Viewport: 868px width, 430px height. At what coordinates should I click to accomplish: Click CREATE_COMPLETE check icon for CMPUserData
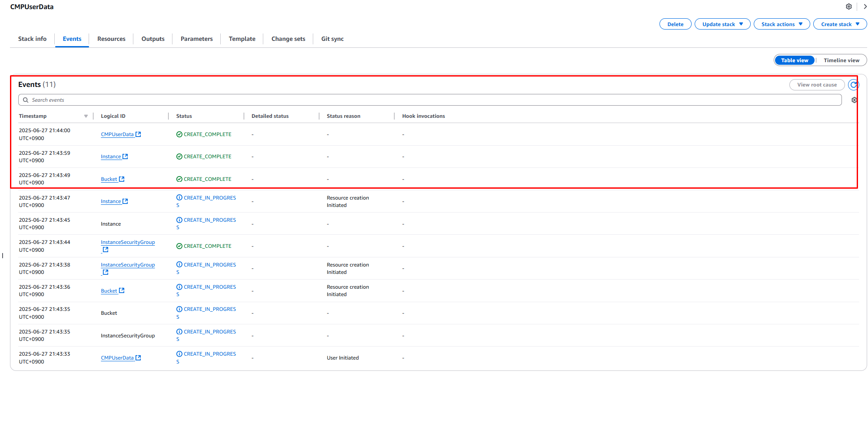pyautogui.click(x=179, y=134)
